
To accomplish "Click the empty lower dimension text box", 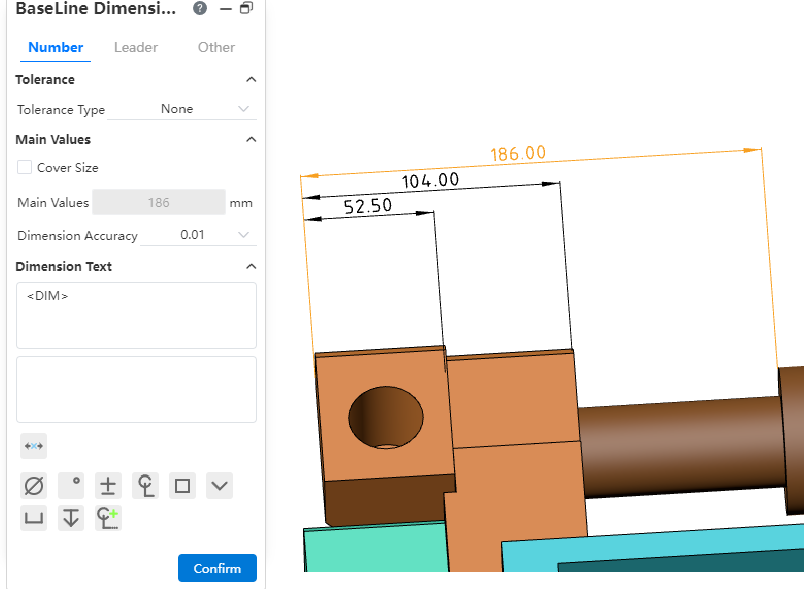I will (136, 389).
